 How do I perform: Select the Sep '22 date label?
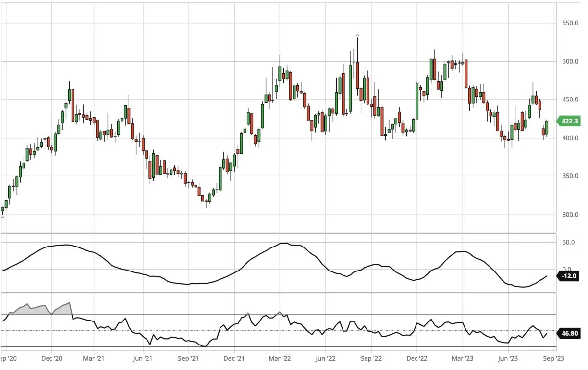pos(371,359)
